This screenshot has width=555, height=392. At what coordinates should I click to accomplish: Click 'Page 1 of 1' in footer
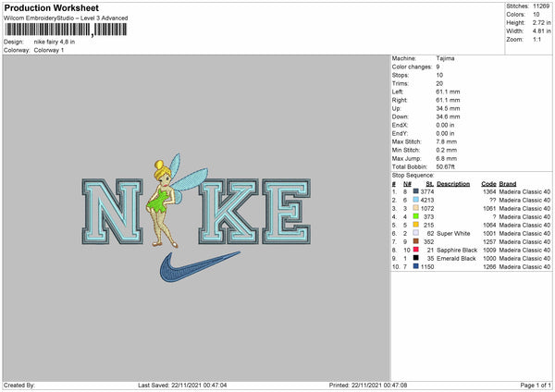pos(536,385)
